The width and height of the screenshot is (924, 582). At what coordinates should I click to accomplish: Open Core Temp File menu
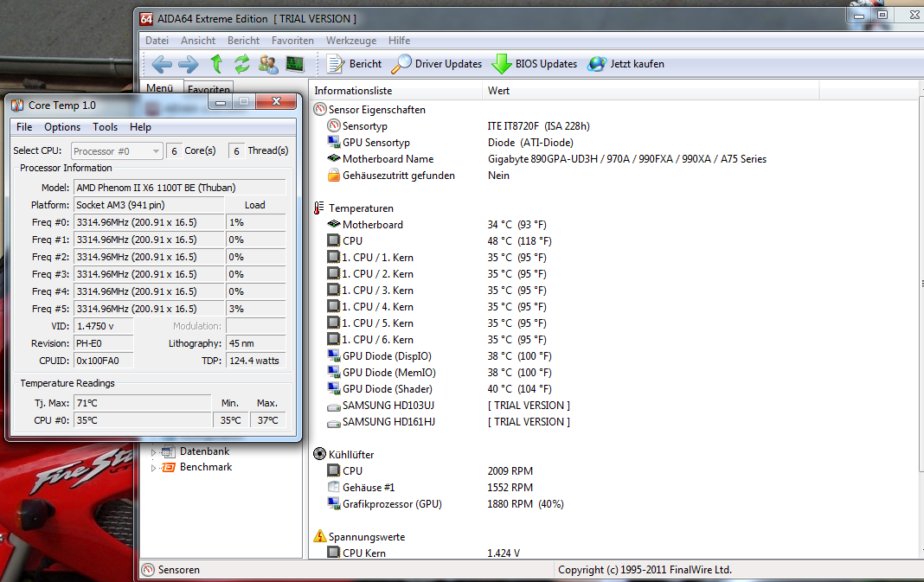24,126
